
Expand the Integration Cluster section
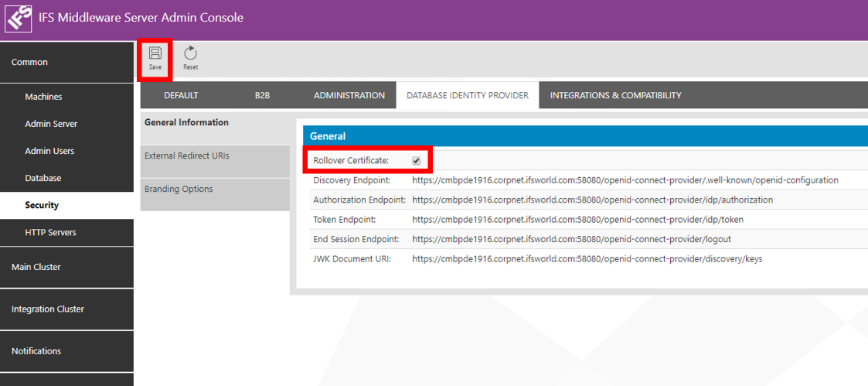pyautogui.click(x=66, y=309)
